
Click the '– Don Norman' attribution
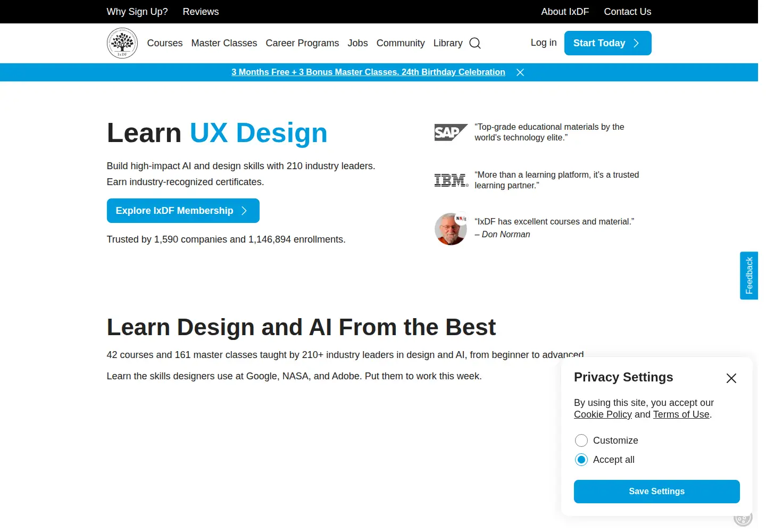pos(502,235)
